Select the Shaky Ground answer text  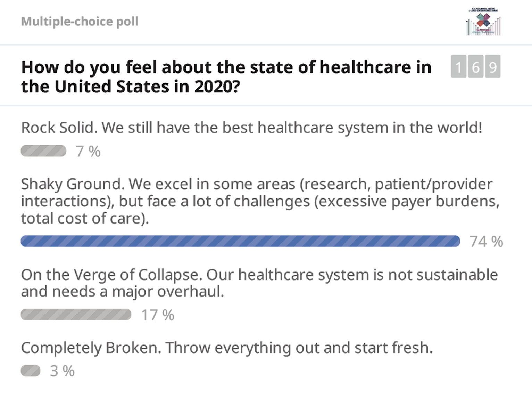coord(260,201)
